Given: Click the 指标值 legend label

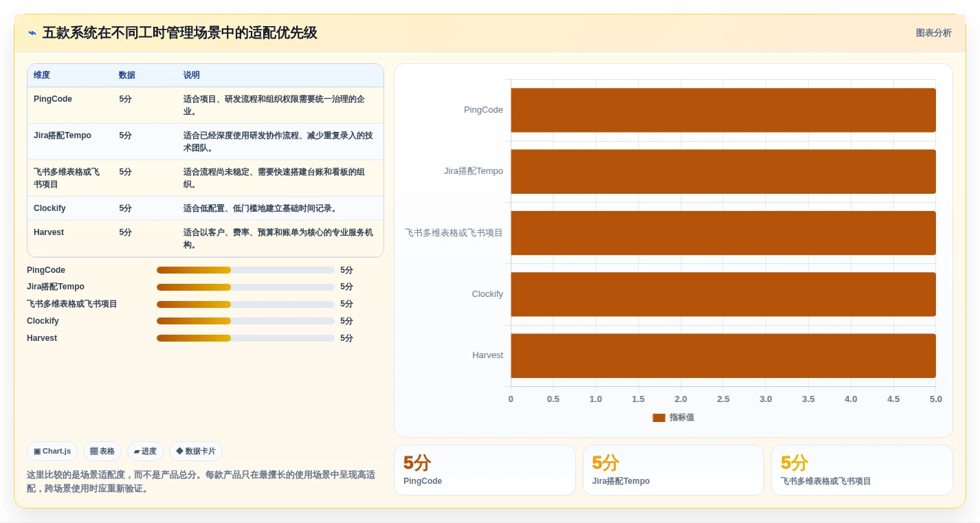Looking at the screenshot, I should click(x=682, y=418).
